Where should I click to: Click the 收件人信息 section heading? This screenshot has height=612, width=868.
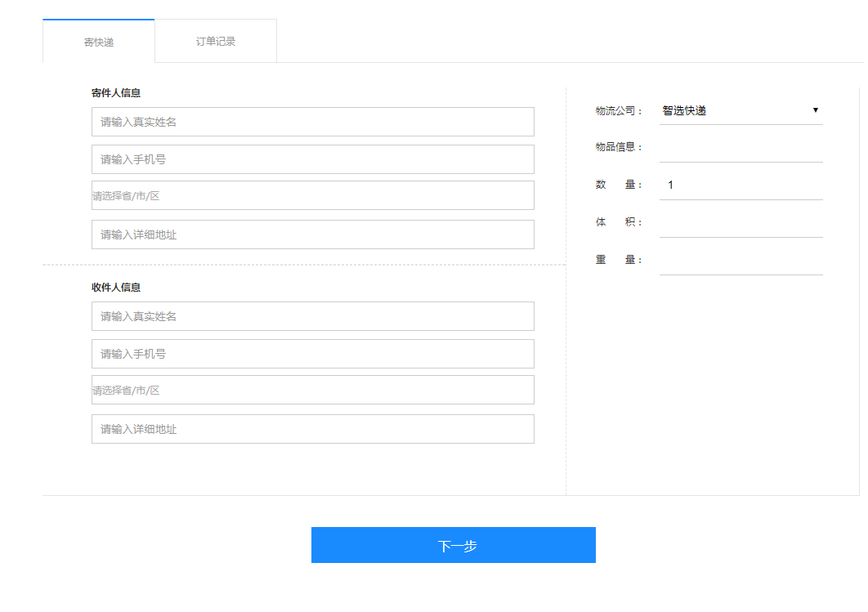[x=116, y=288]
